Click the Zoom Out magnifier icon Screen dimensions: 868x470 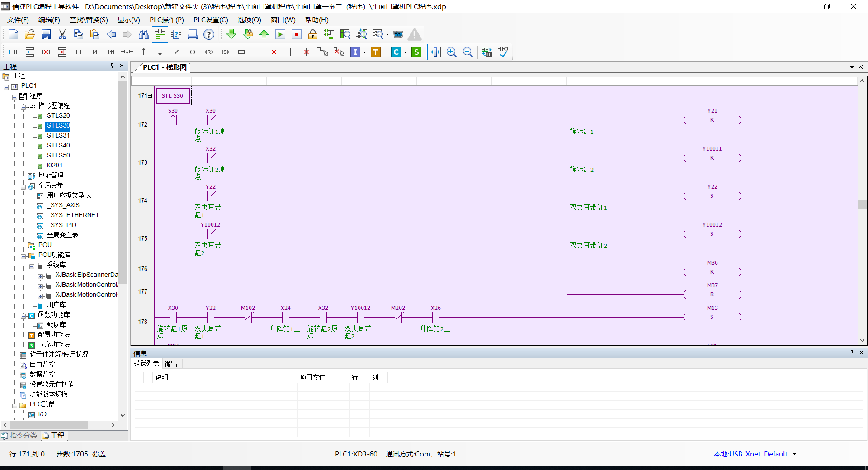pyautogui.click(x=468, y=52)
